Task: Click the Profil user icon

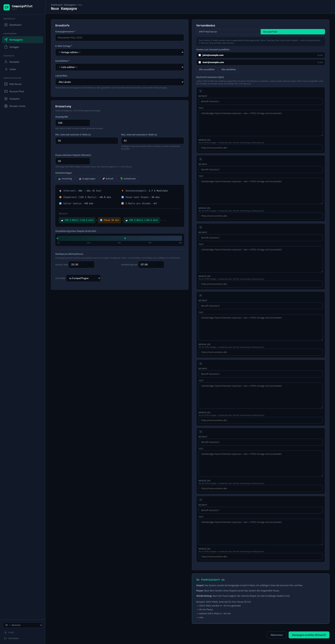Action: (5, 632)
